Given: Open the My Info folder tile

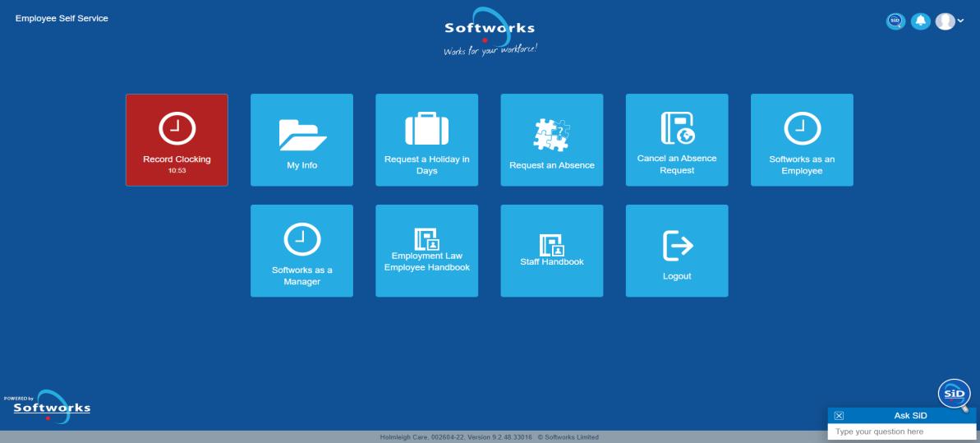Looking at the screenshot, I should [x=301, y=140].
